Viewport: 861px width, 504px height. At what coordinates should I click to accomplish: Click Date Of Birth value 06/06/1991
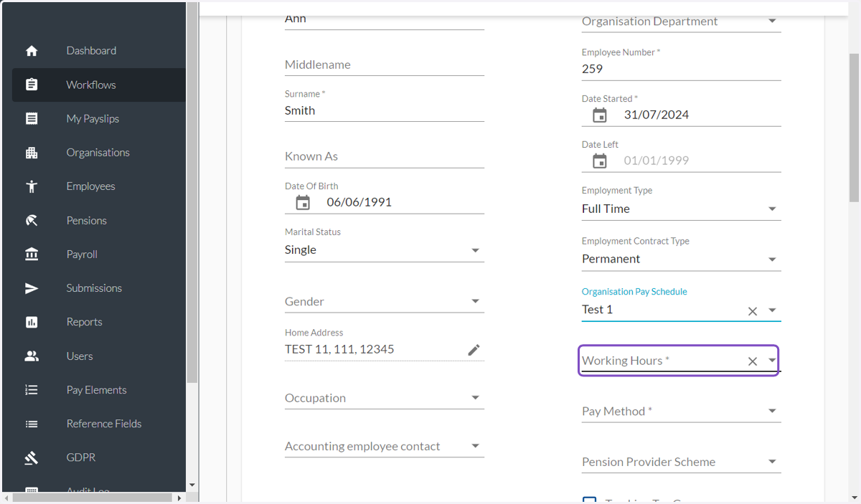[359, 202]
